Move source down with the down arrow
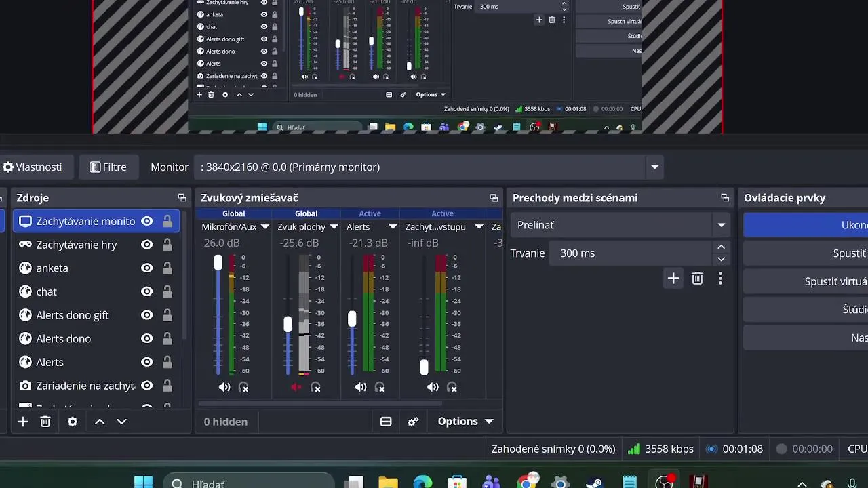Image resolution: width=868 pixels, height=488 pixels. click(x=122, y=422)
